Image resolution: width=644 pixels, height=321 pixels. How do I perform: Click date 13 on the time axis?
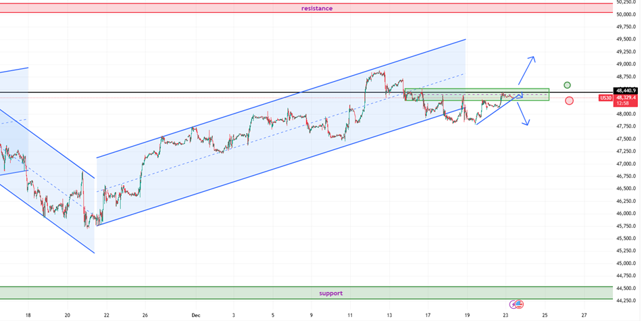pos(389,315)
